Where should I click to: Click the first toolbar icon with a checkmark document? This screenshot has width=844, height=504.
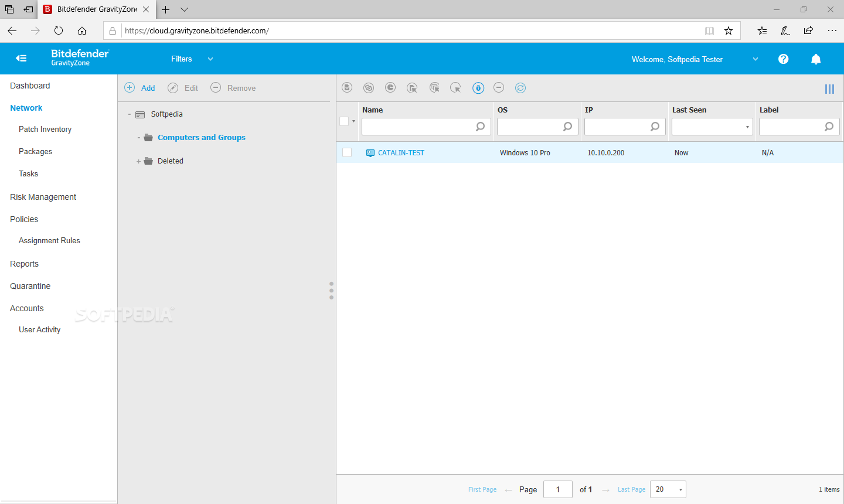(347, 88)
